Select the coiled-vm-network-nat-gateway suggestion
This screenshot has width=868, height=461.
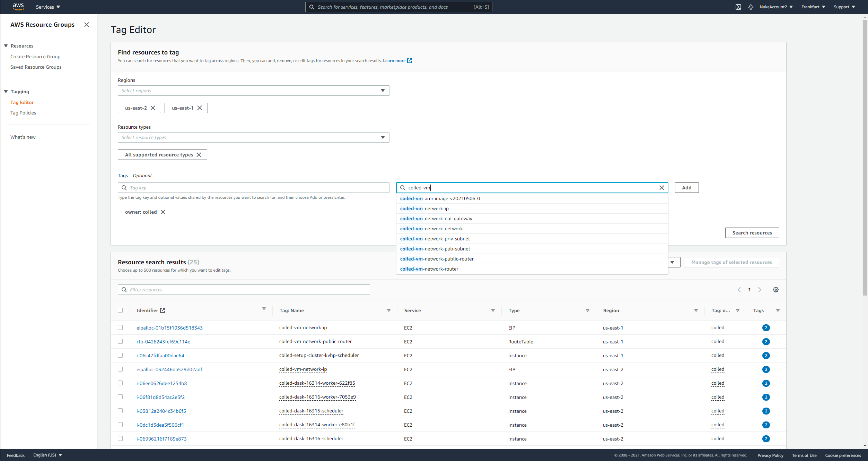[436, 219]
